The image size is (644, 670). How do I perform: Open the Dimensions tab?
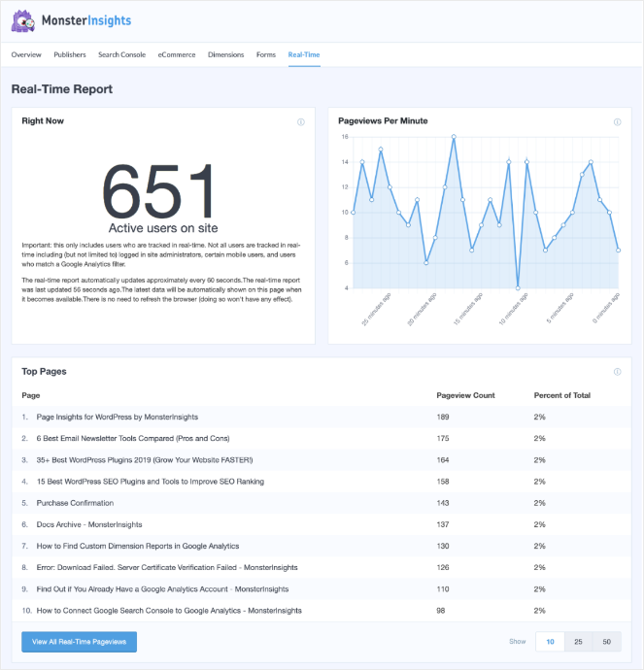(225, 54)
